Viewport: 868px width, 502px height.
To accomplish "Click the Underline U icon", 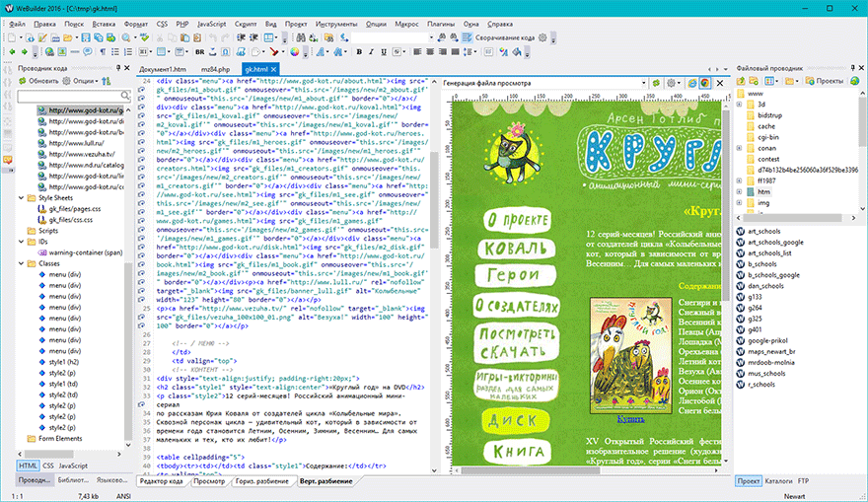I will [x=383, y=52].
